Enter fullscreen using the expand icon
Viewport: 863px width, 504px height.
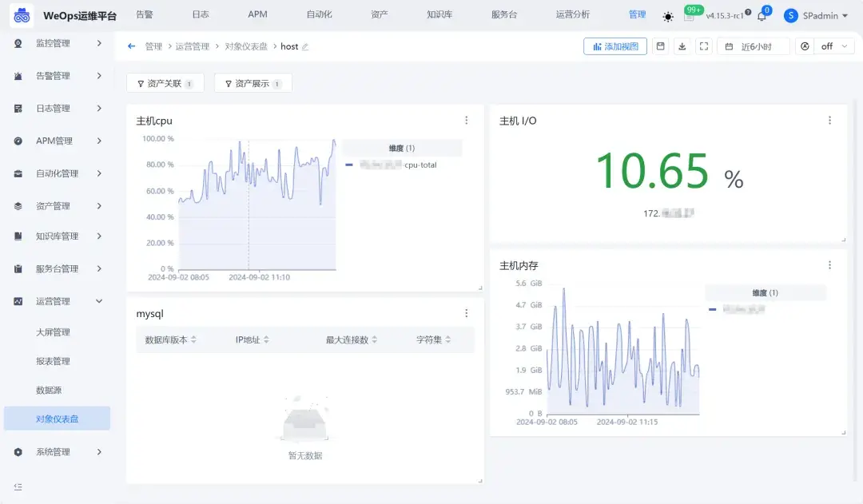(704, 46)
